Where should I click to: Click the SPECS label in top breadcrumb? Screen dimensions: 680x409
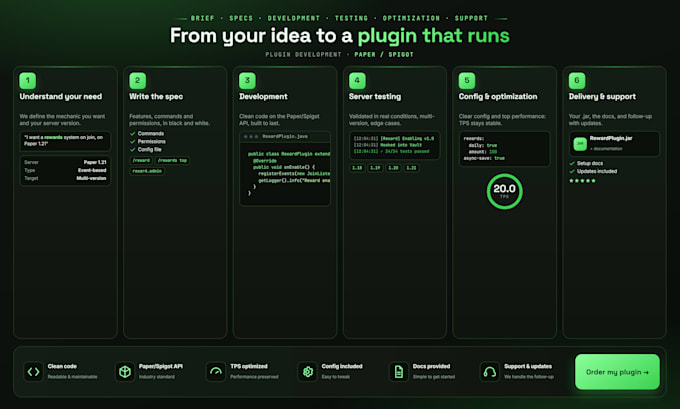pyautogui.click(x=241, y=18)
